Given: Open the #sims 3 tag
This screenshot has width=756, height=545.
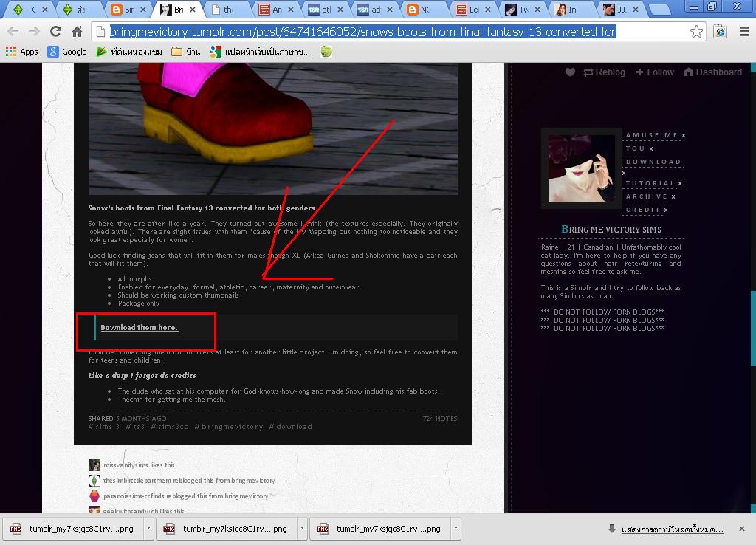Looking at the screenshot, I should click(x=103, y=427).
